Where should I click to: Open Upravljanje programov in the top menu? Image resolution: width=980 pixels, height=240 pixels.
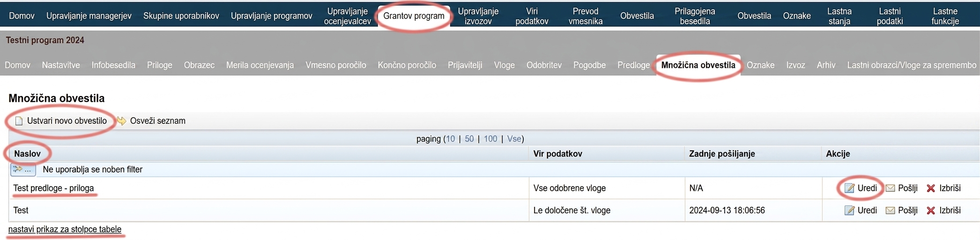pyautogui.click(x=271, y=16)
